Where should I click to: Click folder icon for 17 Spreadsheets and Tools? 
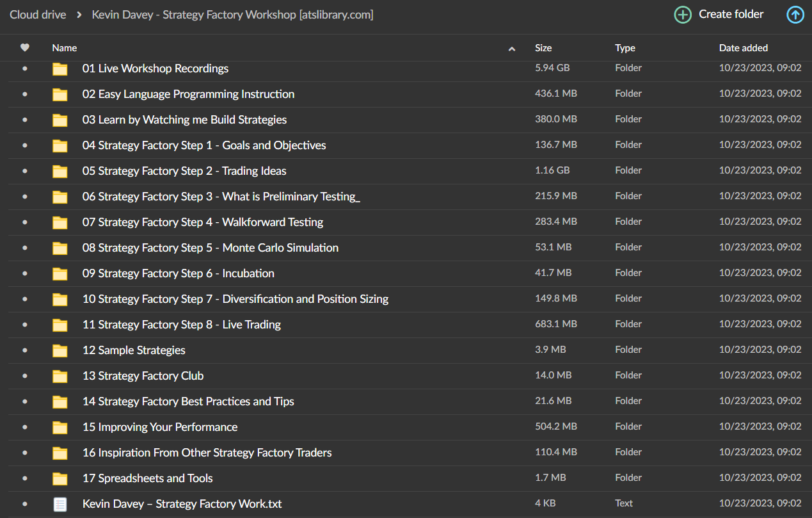(60, 478)
